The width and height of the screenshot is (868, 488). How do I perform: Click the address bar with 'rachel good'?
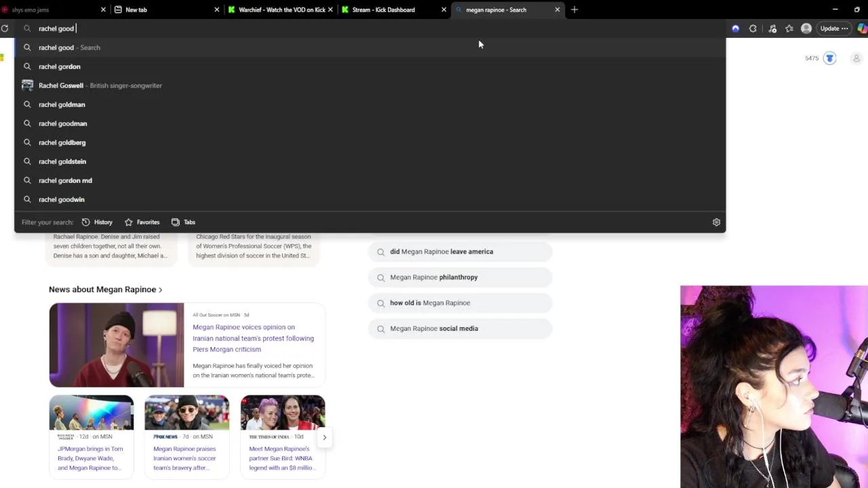pyautogui.click(x=370, y=28)
